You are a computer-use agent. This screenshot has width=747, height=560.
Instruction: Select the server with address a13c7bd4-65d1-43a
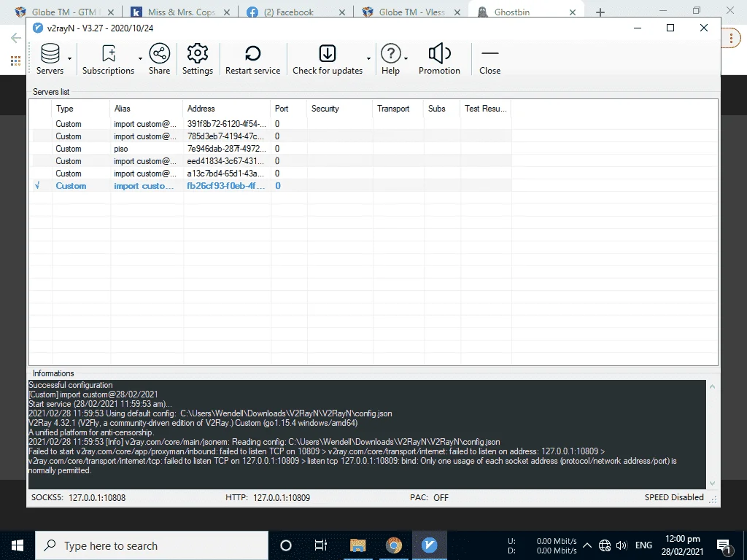point(271,174)
